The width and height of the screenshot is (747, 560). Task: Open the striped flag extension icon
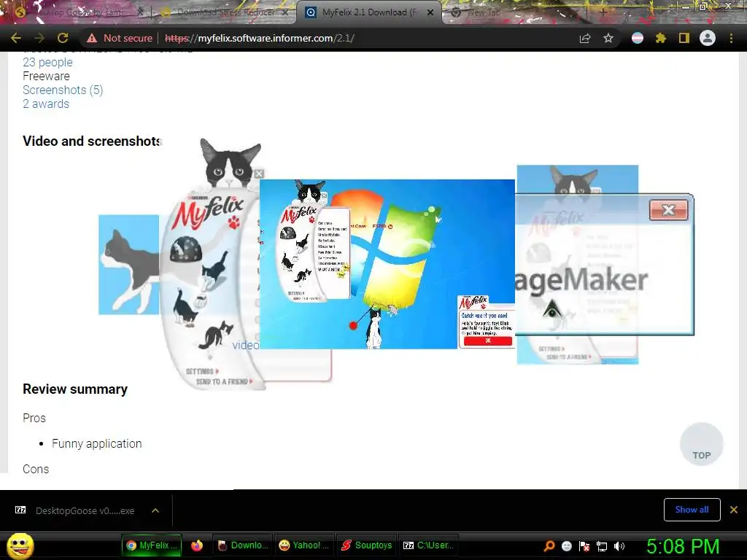[x=638, y=38]
